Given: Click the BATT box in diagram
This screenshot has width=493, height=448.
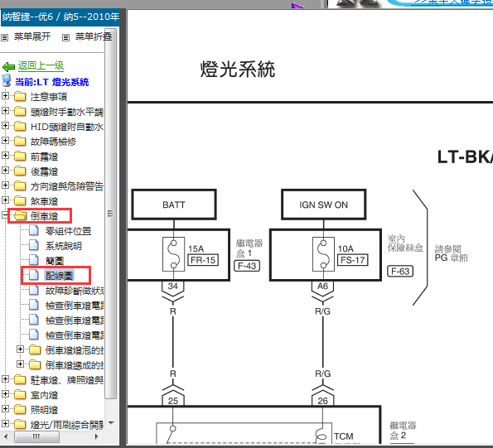Looking at the screenshot, I should click(174, 205).
